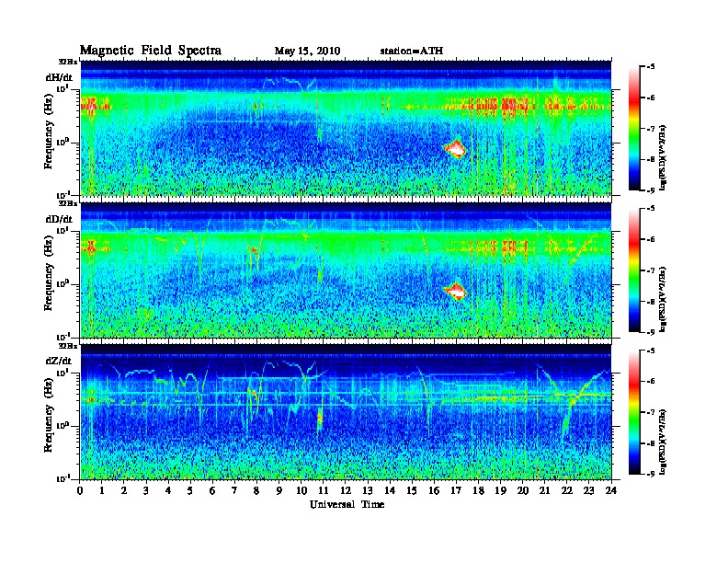
Task: Click the "21" hour tick on the time axis
Action: (544, 490)
